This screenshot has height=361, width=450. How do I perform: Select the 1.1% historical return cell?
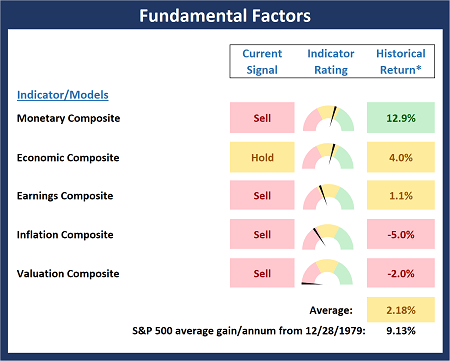(401, 195)
